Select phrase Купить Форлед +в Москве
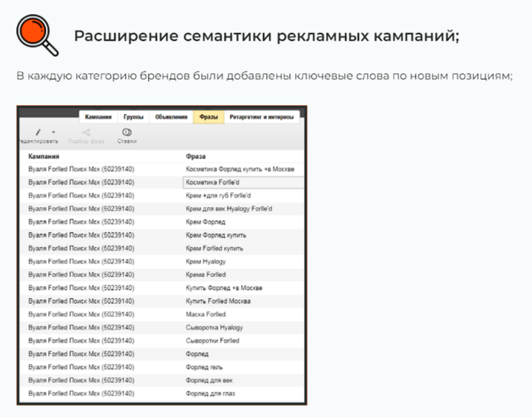The width and height of the screenshot is (532, 417). pos(224,288)
